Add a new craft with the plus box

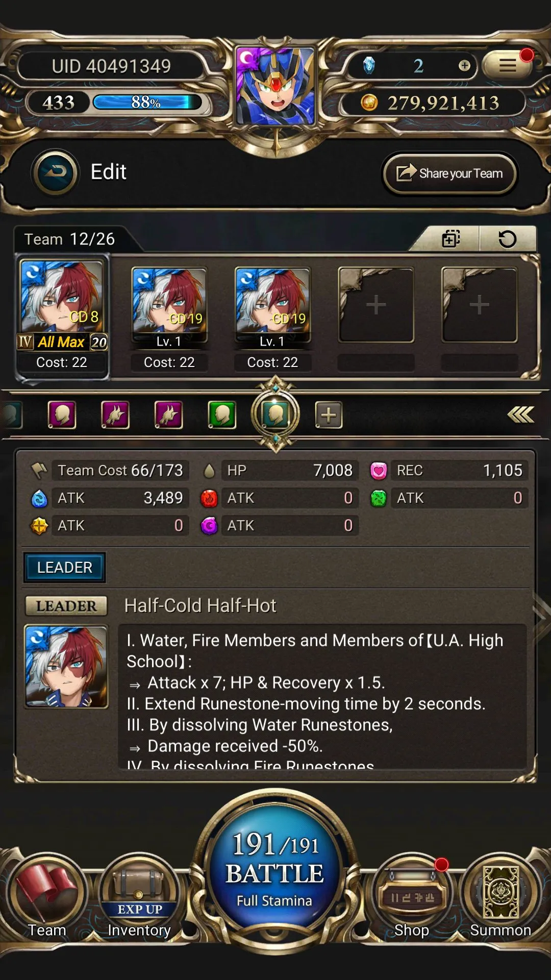click(x=329, y=414)
